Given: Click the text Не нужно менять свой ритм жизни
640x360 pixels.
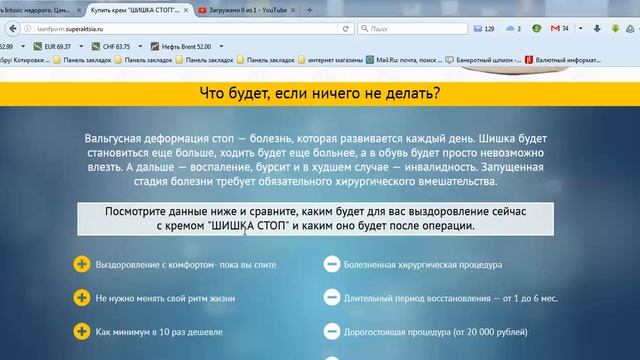Looking at the screenshot, I should pyautogui.click(x=165, y=298).
